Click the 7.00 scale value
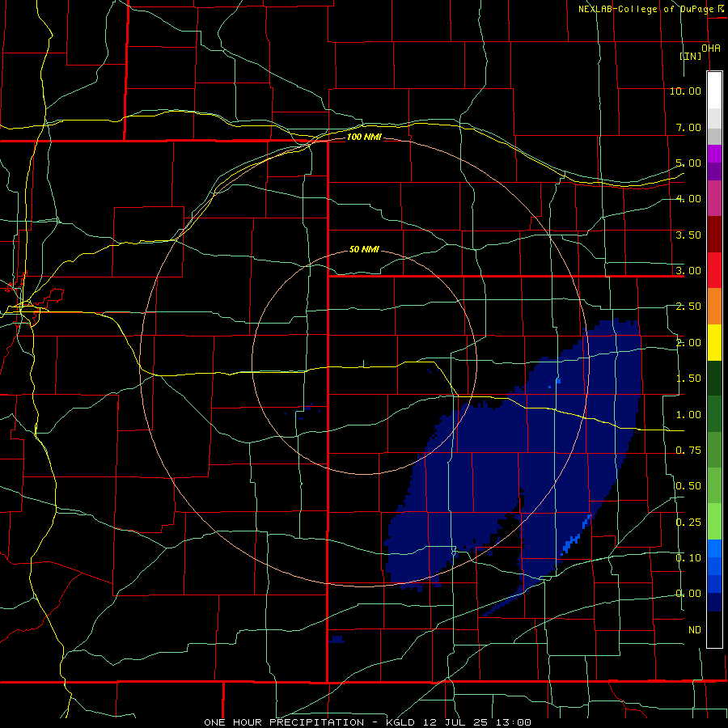This screenshot has height=728, width=728. pyautogui.click(x=688, y=127)
